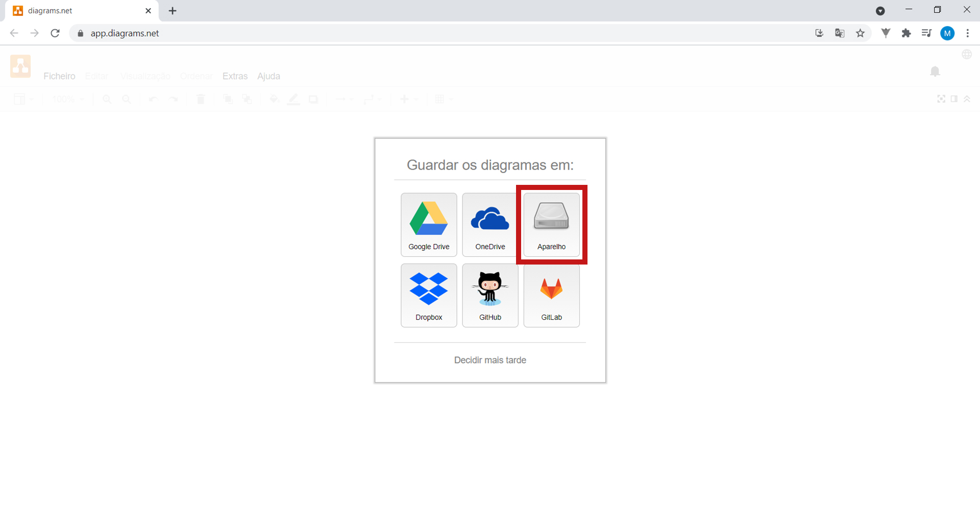Select GitLab storage option
Image resolution: width=980 pixels, height=526 pixels.
551,295
